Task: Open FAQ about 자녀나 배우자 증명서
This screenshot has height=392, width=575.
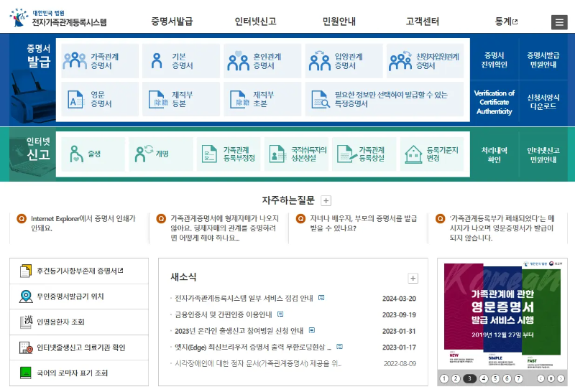Action: pyautogui.click(x=364, y=223)
